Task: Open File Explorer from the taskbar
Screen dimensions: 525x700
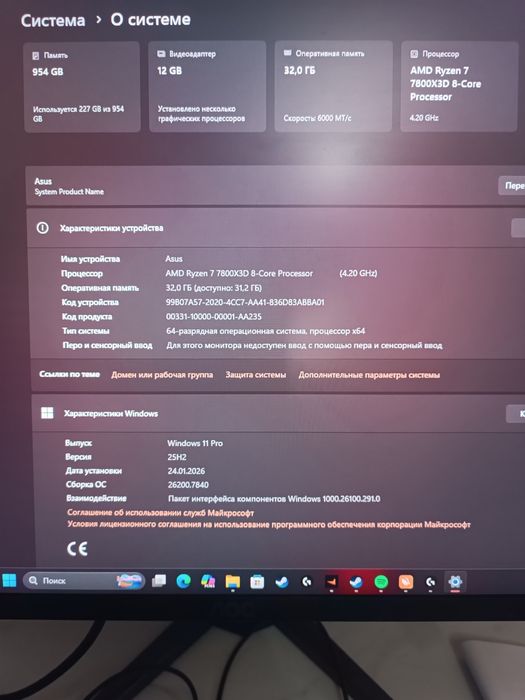Action: pyautogui.click(x=233, y=582)
